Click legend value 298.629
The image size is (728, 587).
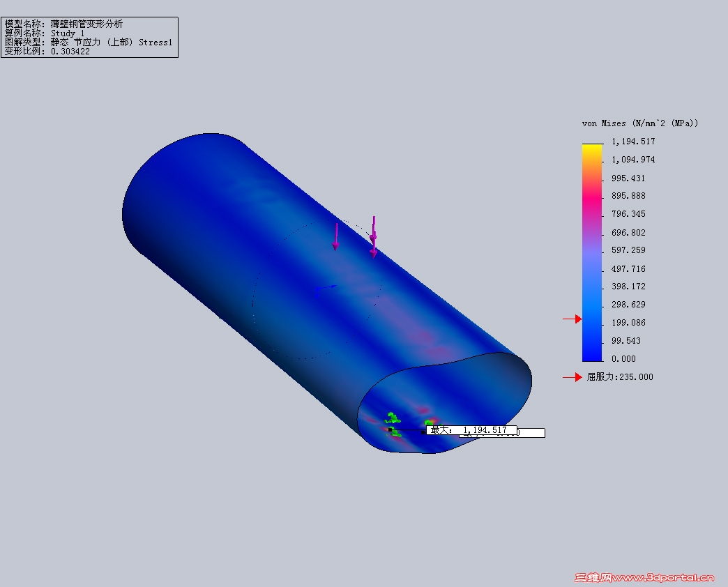click(x=628, y=305)
